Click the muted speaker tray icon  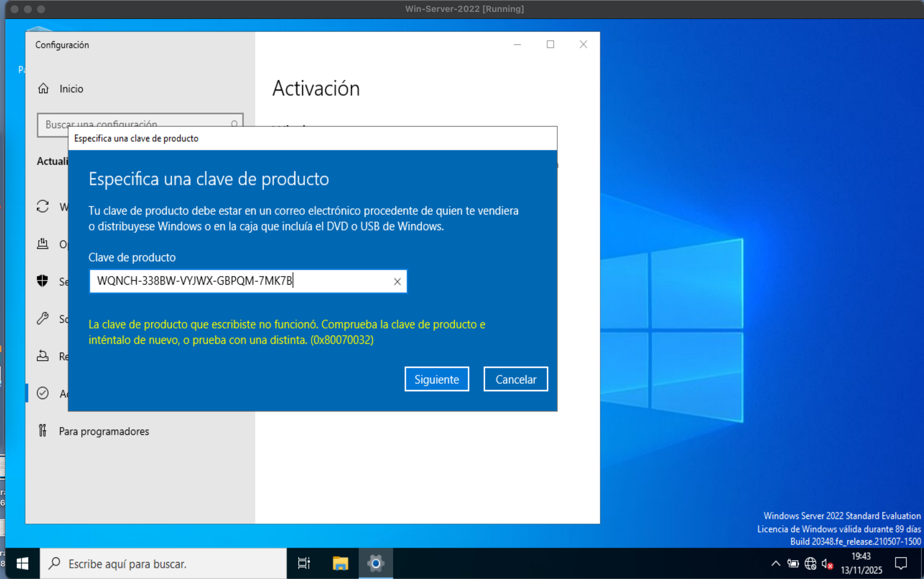tap(827, 564)
